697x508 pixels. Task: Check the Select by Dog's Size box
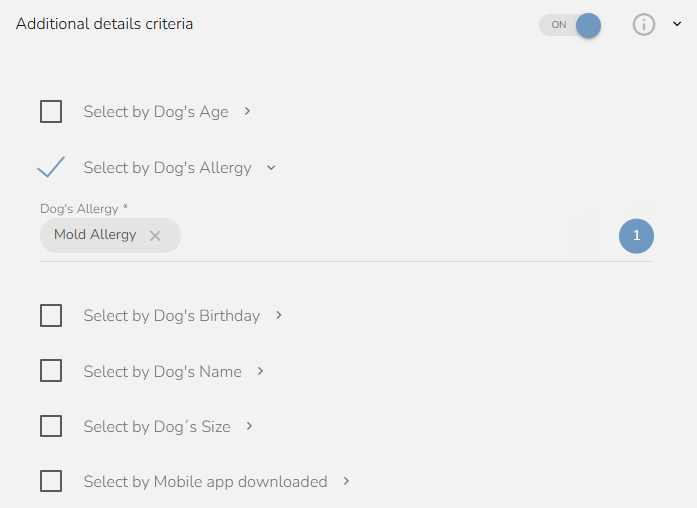pos(51,426)
